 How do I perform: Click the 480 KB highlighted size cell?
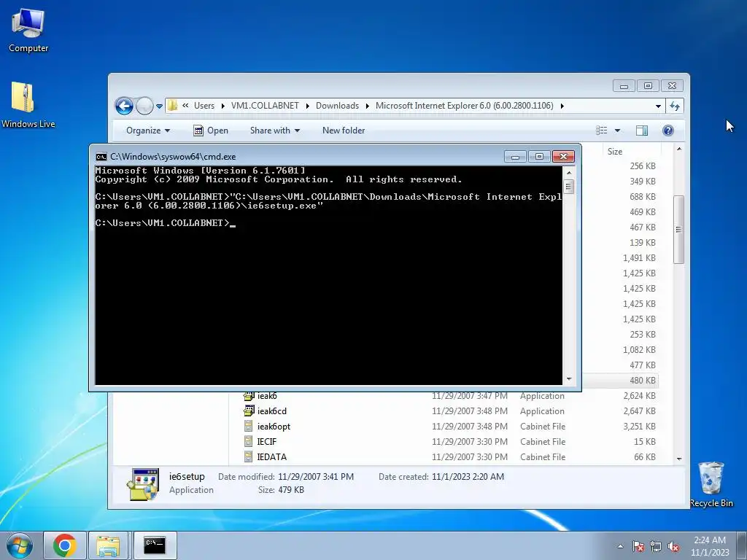tap(643, 381)
